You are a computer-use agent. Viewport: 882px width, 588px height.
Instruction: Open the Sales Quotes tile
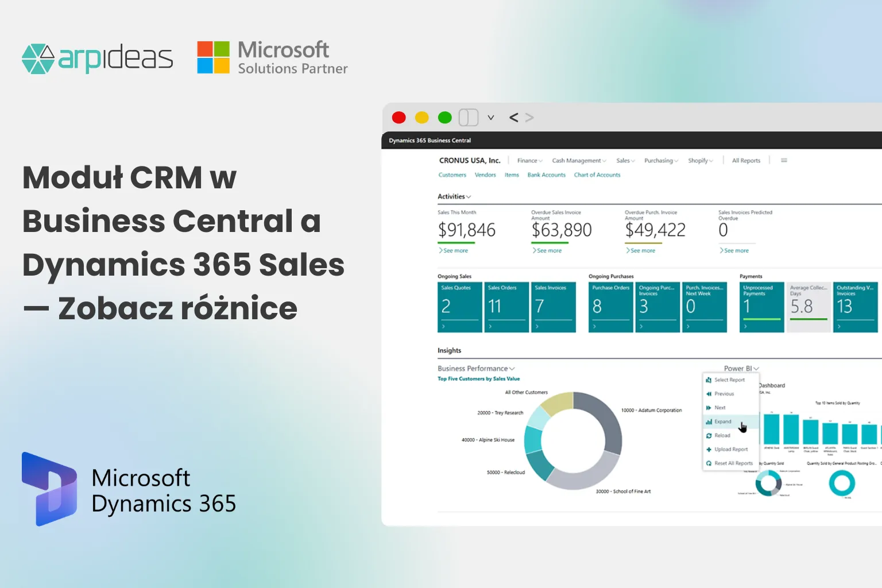click(x=460, y=307)
